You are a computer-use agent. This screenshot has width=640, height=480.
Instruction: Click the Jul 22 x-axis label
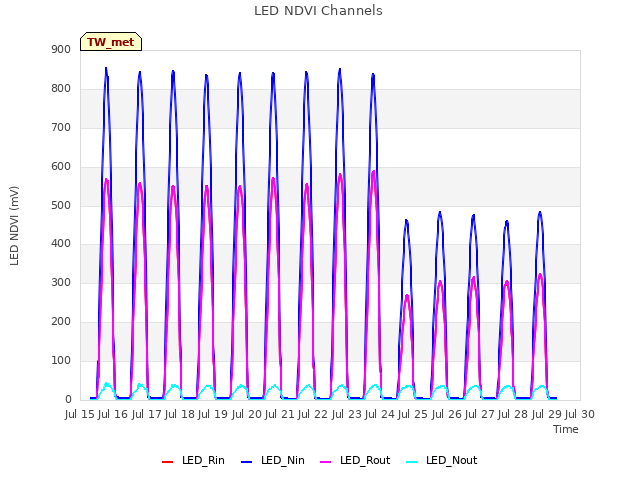click(313, 414)
